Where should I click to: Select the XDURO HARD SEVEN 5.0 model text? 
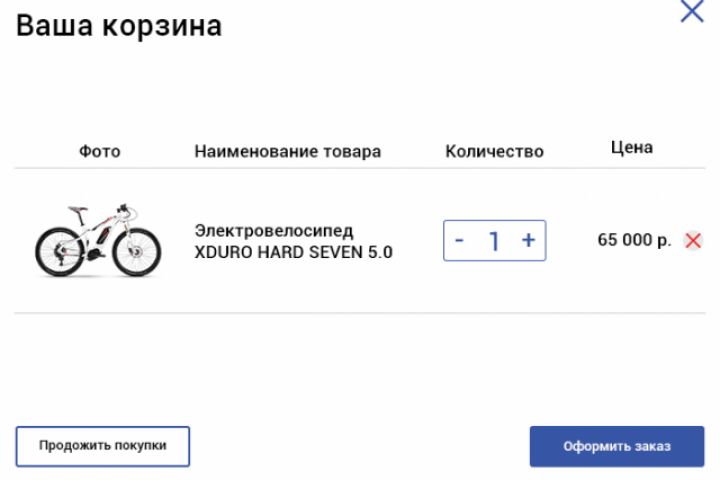click(x=293, y=252)
